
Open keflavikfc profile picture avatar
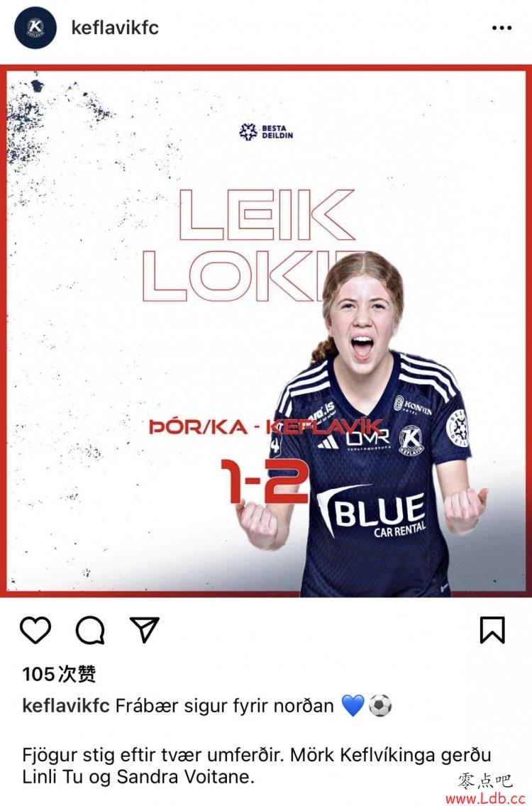coord(35,28)
